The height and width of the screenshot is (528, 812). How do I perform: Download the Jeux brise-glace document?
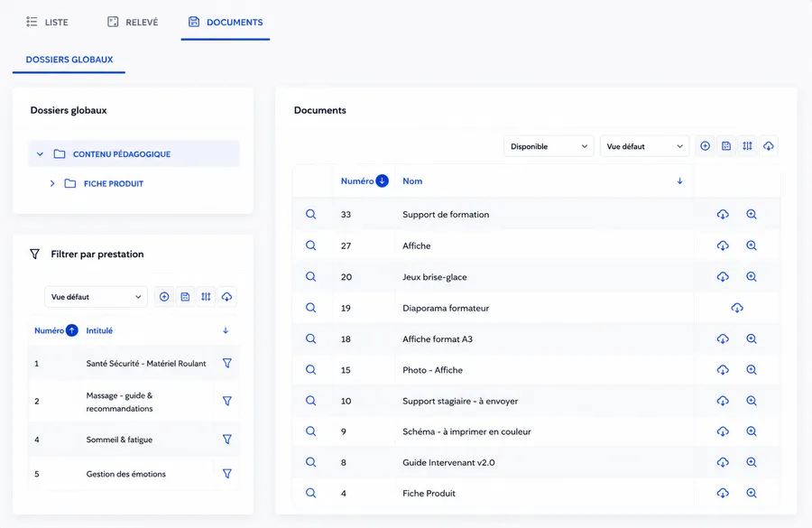(x=723, y=276)
